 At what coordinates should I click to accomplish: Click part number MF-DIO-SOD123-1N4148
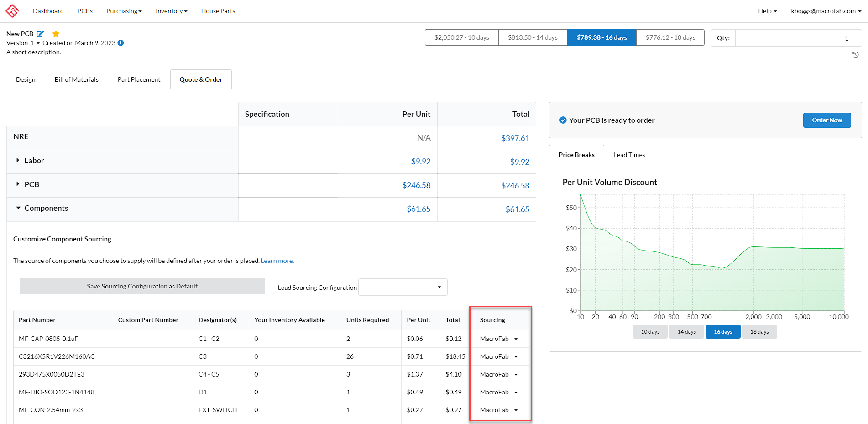point(57,392)
